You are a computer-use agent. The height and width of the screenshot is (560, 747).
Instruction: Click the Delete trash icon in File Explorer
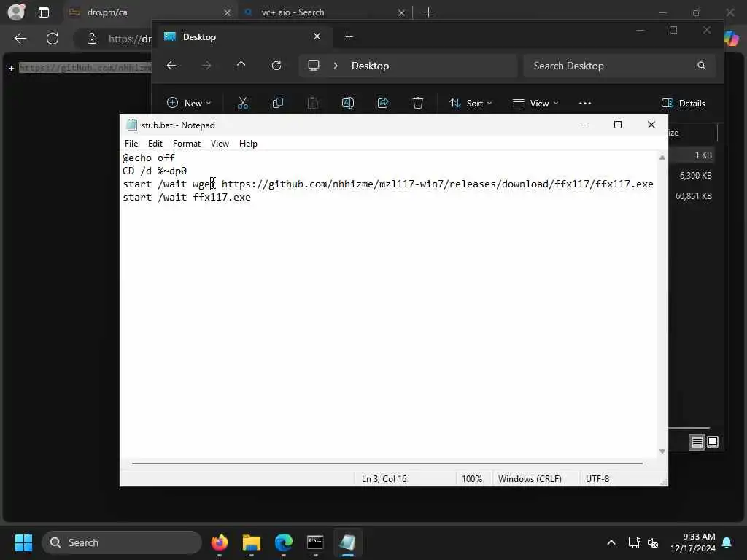click(418, 103)
